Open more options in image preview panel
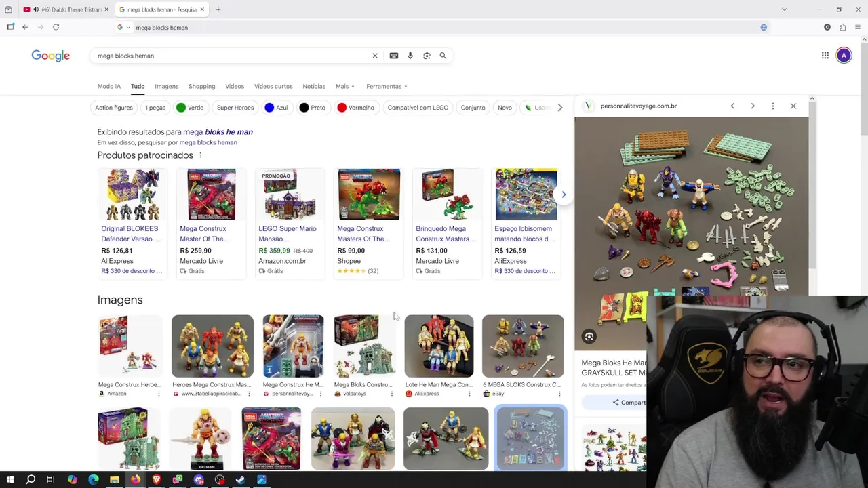868x488 pixels. 772,106
